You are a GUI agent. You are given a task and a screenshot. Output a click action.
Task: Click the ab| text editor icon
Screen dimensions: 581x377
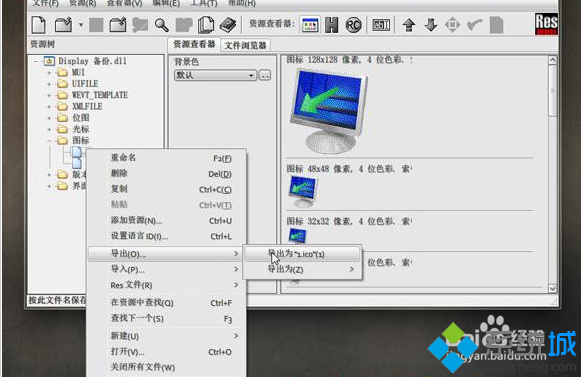coord(381,25)
